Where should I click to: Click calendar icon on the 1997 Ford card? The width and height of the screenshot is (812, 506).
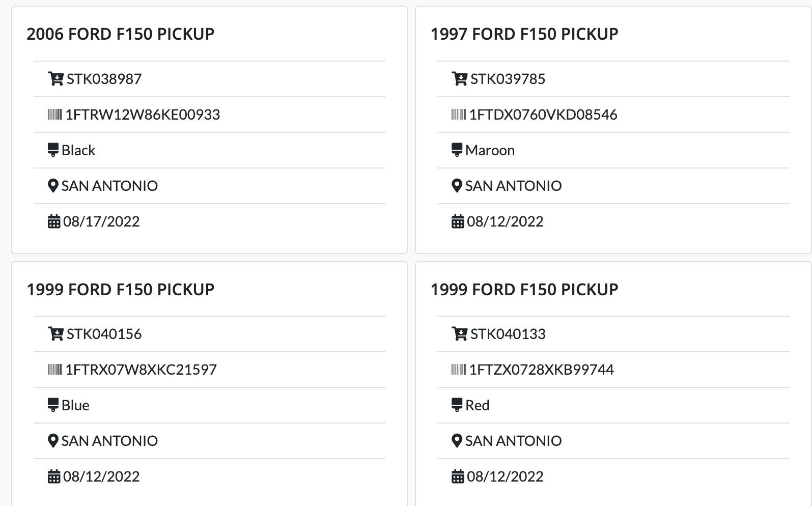point(458,221)
